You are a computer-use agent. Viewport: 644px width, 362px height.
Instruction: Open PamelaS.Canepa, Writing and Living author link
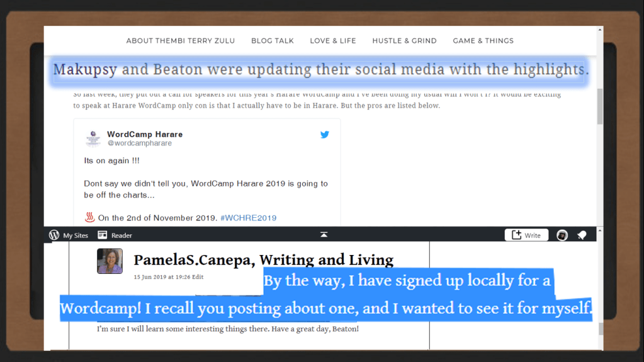tap(263, 260)
